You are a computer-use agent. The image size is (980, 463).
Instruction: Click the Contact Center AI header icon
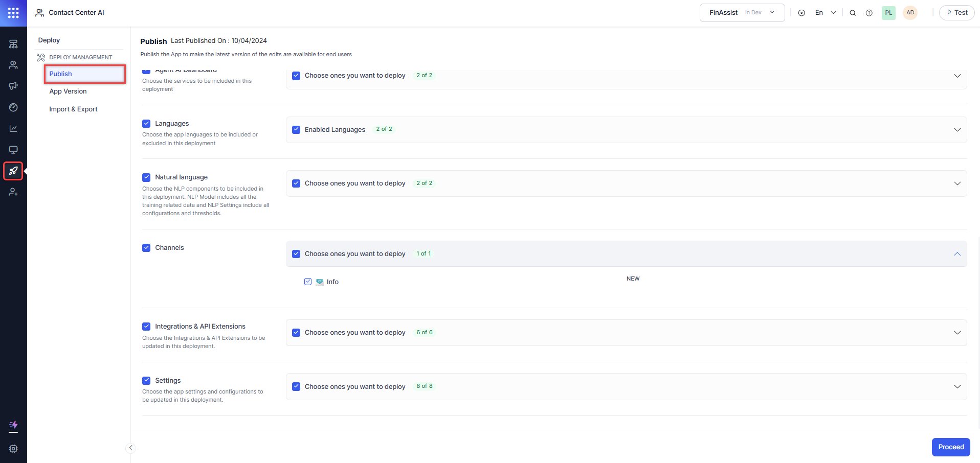point(39,13)
